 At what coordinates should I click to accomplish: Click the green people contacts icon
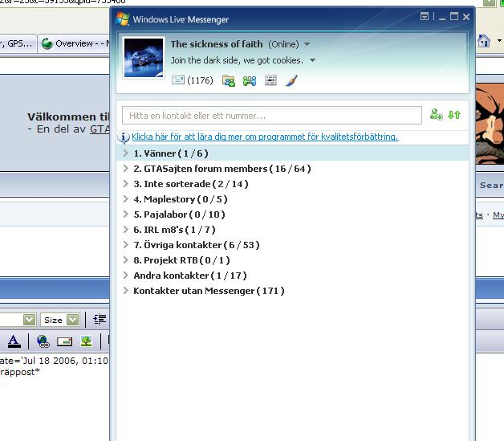tap(250, 80)
